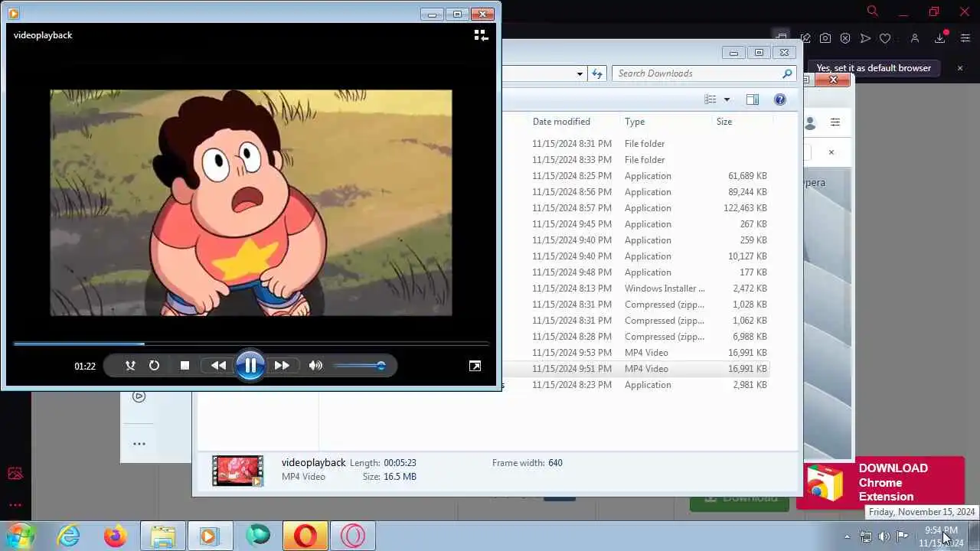Sort files by Size column
Viewport: 980px width, 551px height.
tap(724, 122)
